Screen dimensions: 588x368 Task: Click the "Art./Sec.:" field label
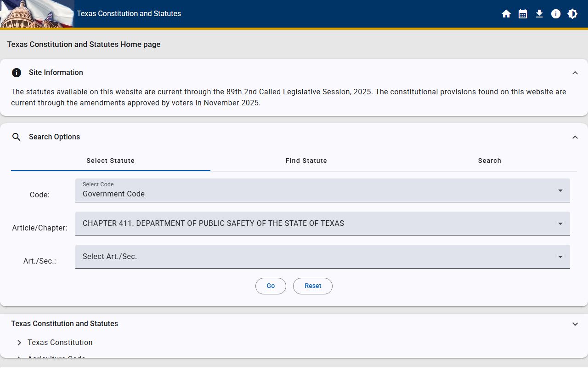pyautogui.click(x=40, y=261)
